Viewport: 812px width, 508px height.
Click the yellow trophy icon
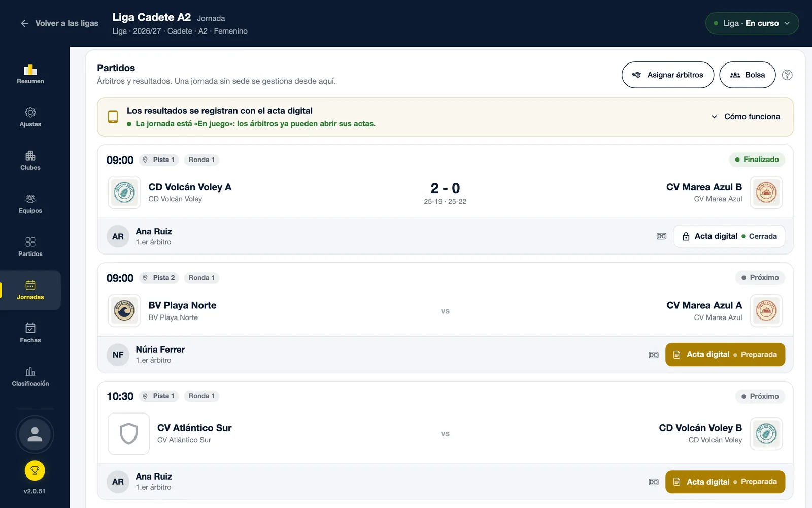tap(35, 470)
